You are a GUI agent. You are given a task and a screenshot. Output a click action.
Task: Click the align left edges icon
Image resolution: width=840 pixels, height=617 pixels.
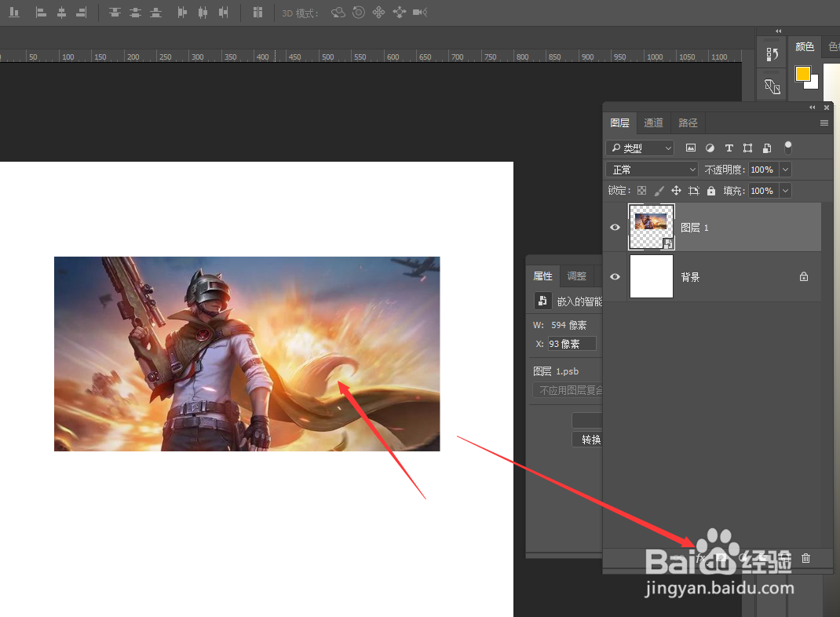click(x=41, y=13)
